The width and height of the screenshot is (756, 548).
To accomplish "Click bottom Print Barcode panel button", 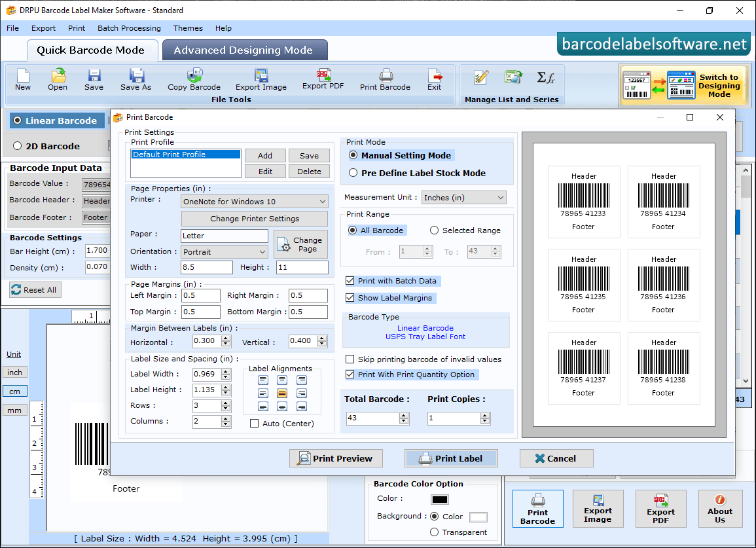I will point(537,509).
